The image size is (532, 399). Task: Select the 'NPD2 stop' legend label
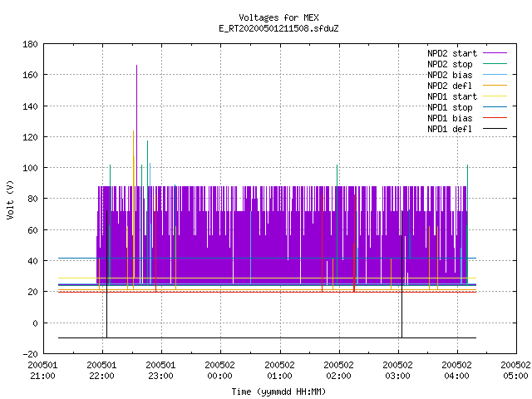point(450,64)
